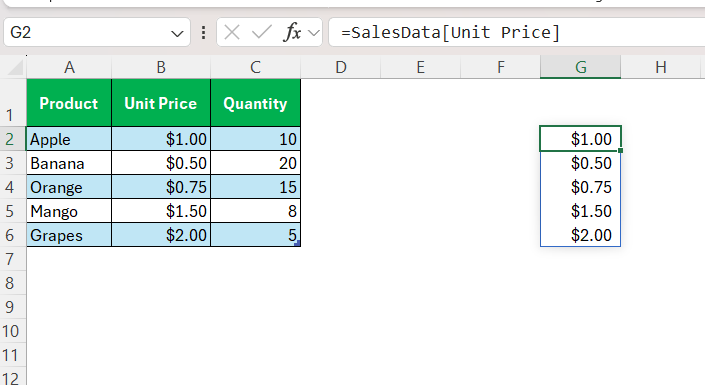Select row 9 header
The height and width of the screenshot is (385, 705).
point(13,307)
